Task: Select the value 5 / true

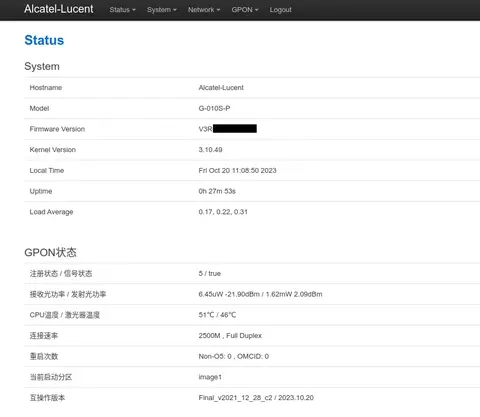Action: (x=210, y=273)
